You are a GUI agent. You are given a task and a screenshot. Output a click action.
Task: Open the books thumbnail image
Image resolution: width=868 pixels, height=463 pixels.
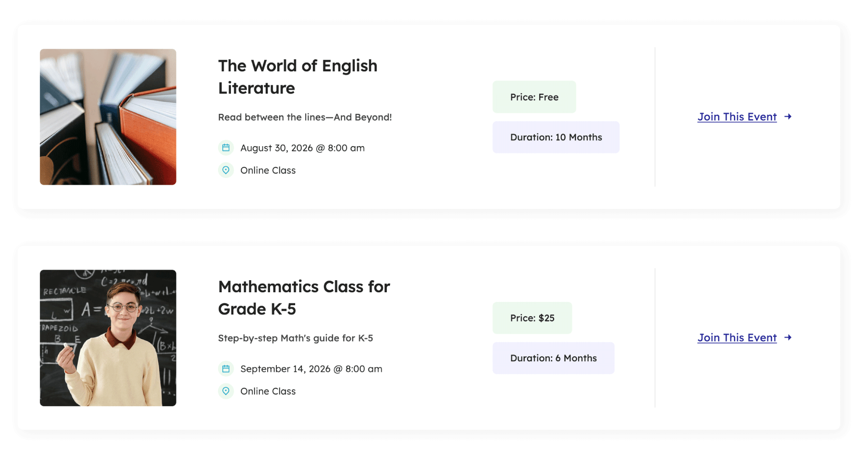click(x=108, y=117)
